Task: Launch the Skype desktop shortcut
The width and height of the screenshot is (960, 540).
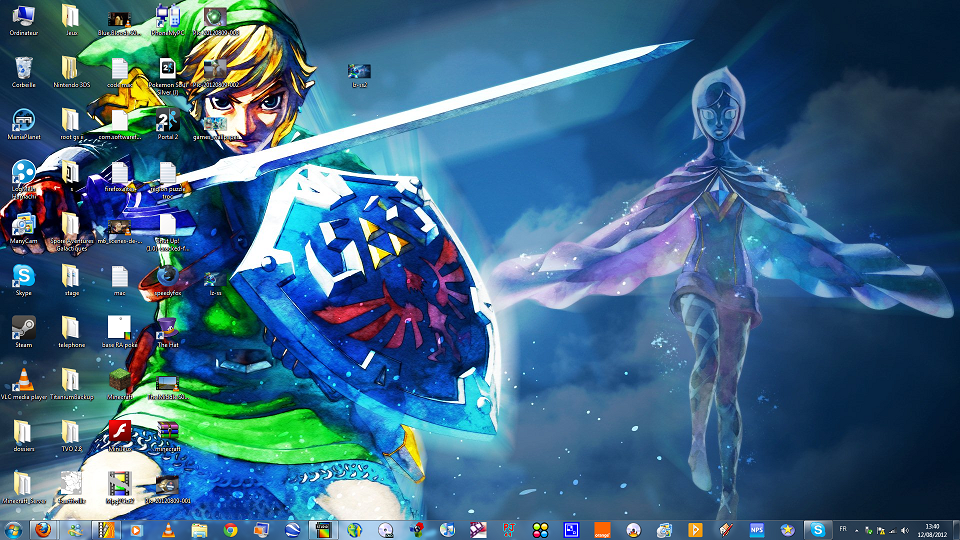Action: coord(23,280)
